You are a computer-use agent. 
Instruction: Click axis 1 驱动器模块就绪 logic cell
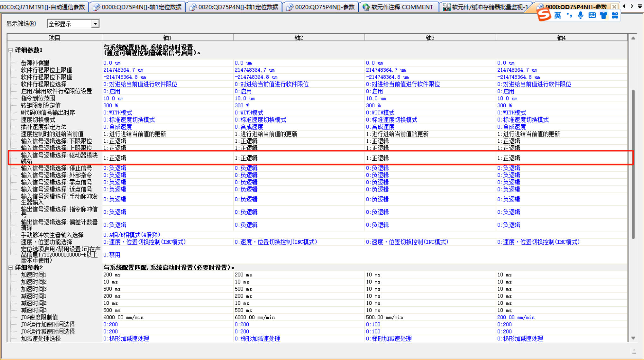167,158
